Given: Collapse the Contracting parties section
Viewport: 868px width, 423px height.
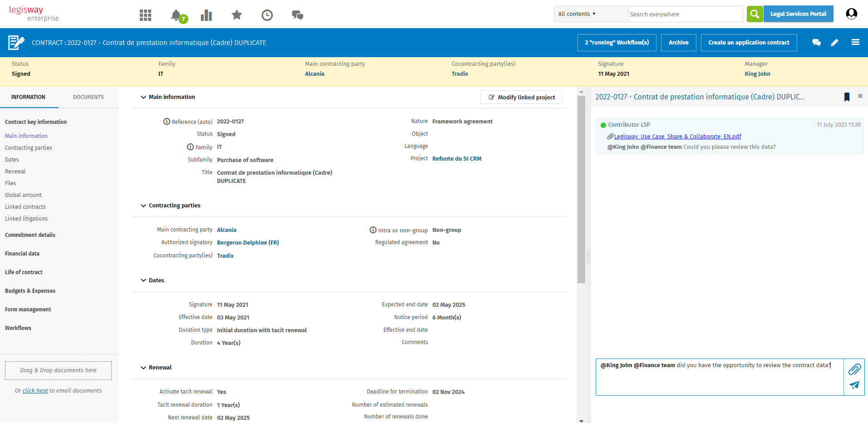Looking at the screenshot, I should 143,206.
